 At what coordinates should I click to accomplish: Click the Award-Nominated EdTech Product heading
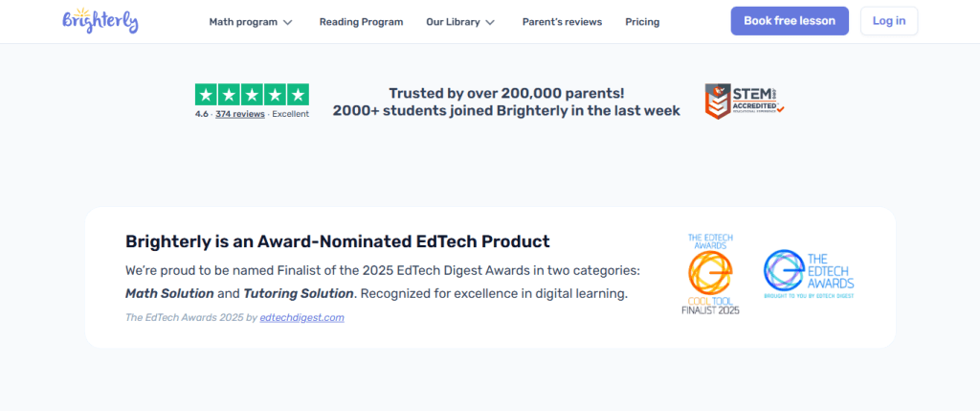click(x=338, y=241)
